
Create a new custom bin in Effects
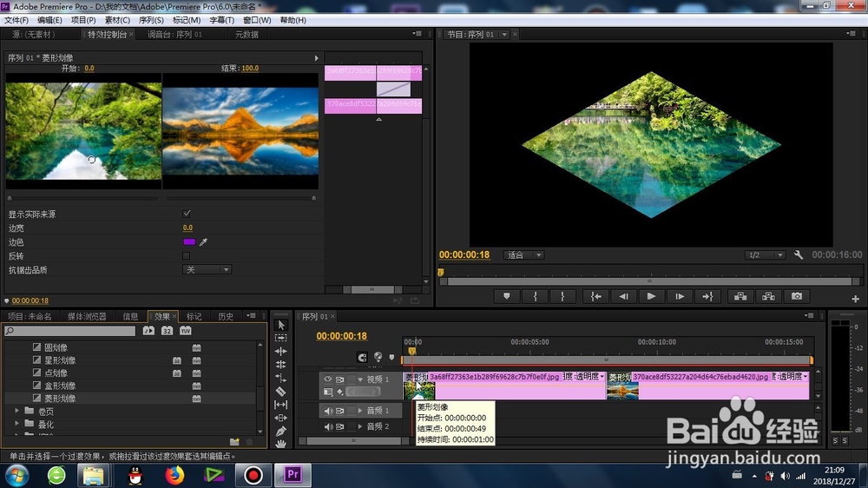tap(234, 442)
